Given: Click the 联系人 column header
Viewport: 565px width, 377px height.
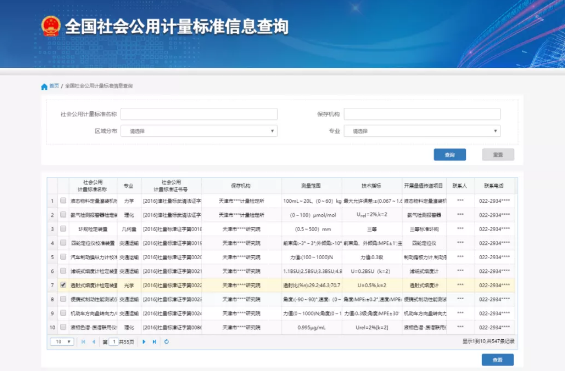Looking at the screenshot, I should coord(460,186).
